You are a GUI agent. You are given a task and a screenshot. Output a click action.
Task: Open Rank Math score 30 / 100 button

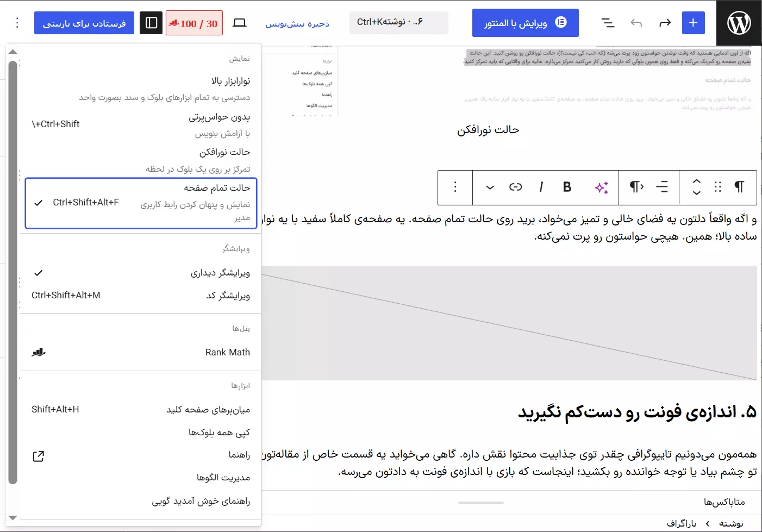pyautogui.click(x=194, y=23)
